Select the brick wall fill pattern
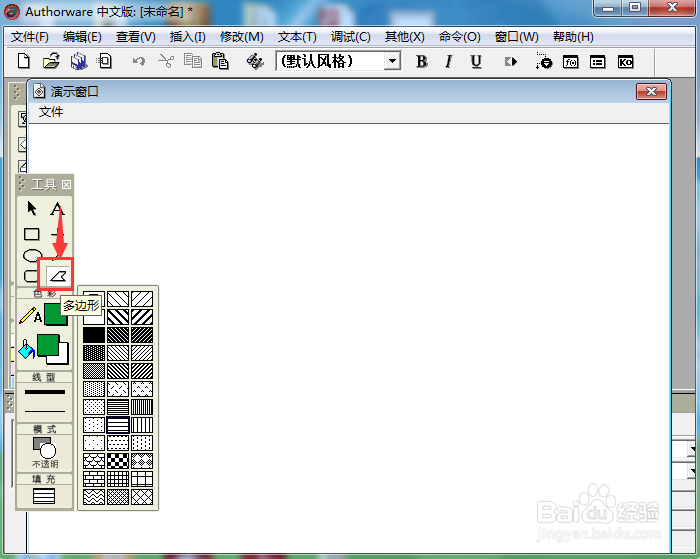Viewport: 700px width, 559px height. [x=94, y=479]
